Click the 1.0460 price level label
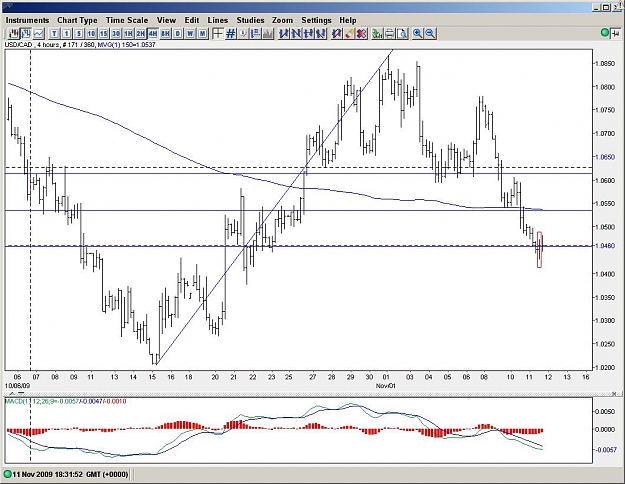The height and width of the screenshot is (484, 625). pos(605,246)
